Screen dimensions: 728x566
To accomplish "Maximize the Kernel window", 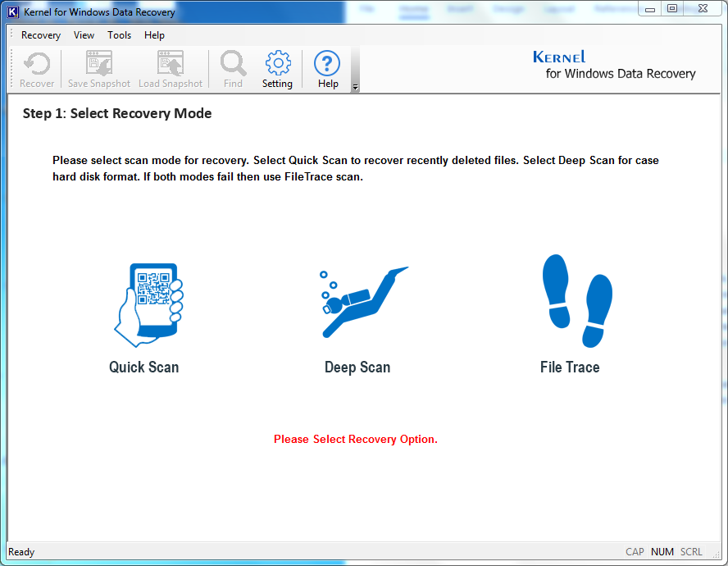I will 671,9.
